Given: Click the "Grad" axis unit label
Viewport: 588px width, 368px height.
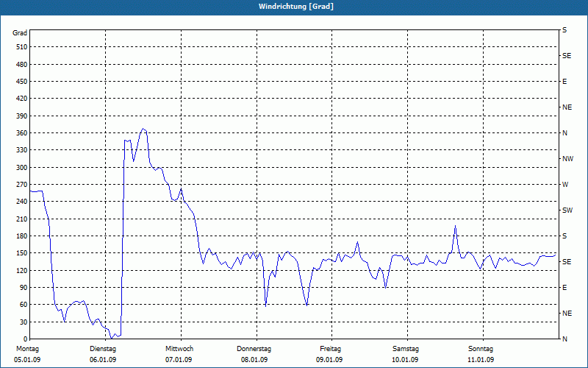Looking at the screenshot, I should [x=20, y=33].
